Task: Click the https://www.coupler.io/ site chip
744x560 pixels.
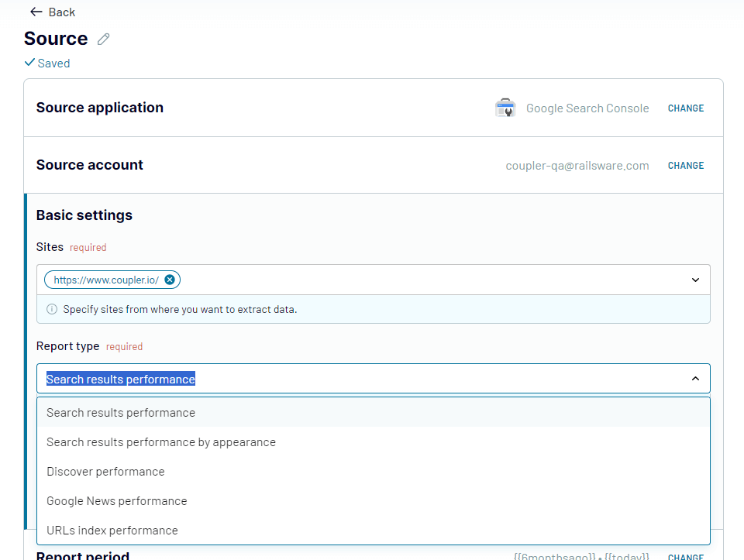Action: [107, 280]
